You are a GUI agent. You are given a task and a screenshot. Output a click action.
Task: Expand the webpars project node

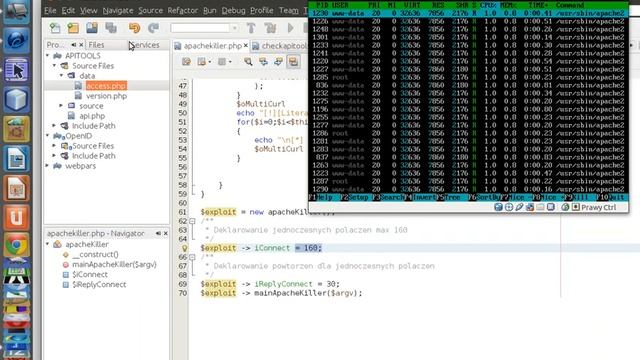[48, 166]
